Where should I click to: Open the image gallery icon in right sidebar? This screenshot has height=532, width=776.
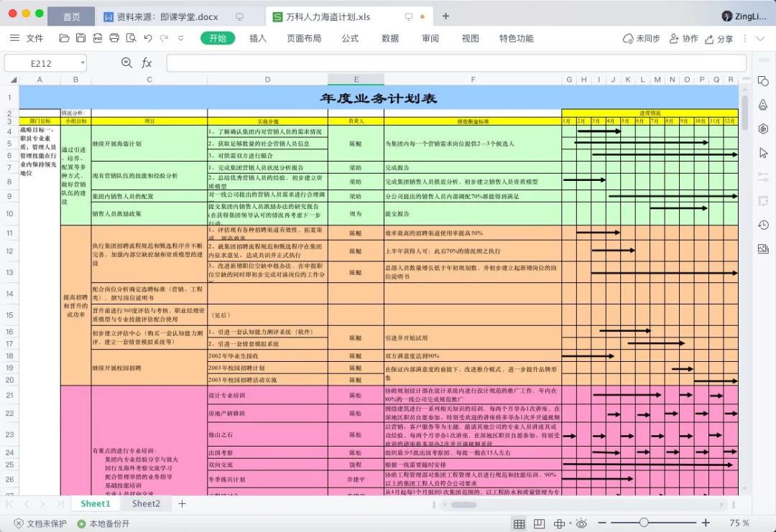[763, 248]
